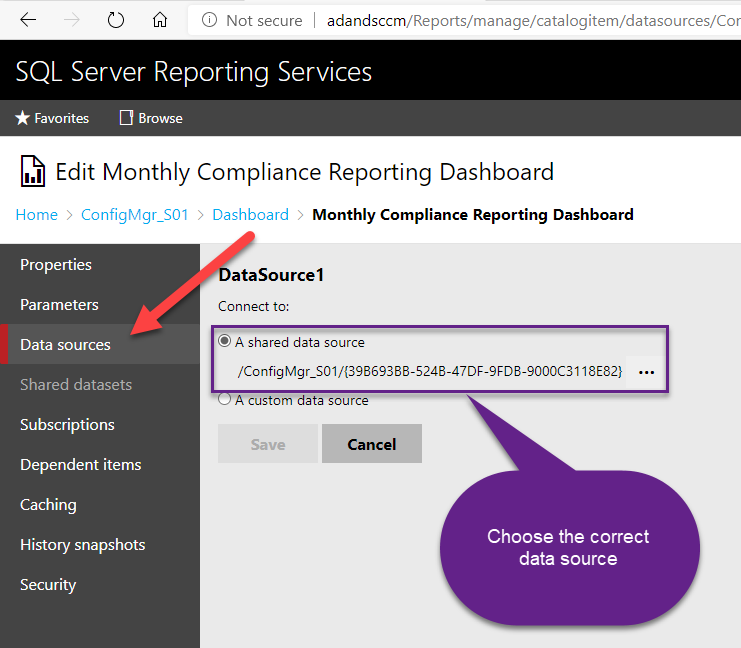Select A shared data source radio
The width and height of the screenshot is (741, 648).
224,341
